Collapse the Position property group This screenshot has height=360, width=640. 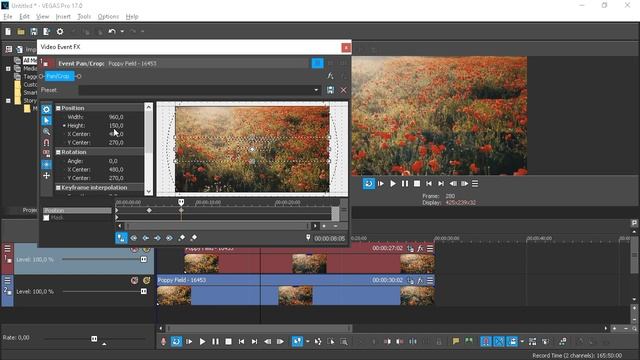[x=58, y=108]
